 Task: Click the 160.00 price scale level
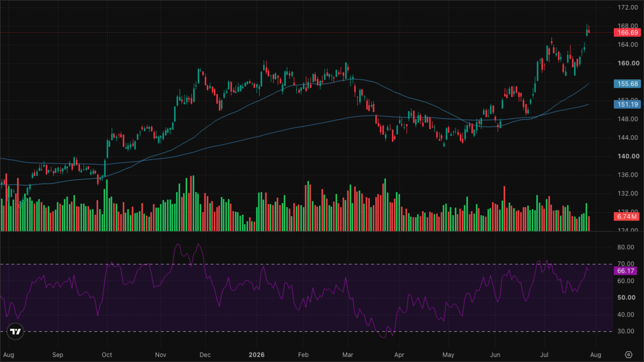(628, 63)
